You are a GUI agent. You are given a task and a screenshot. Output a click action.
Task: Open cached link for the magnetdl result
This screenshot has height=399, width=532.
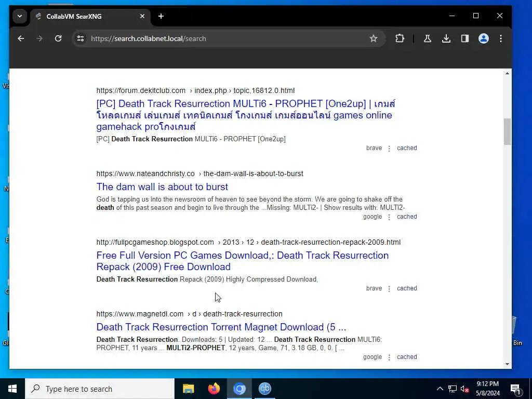tap(407, 357)
